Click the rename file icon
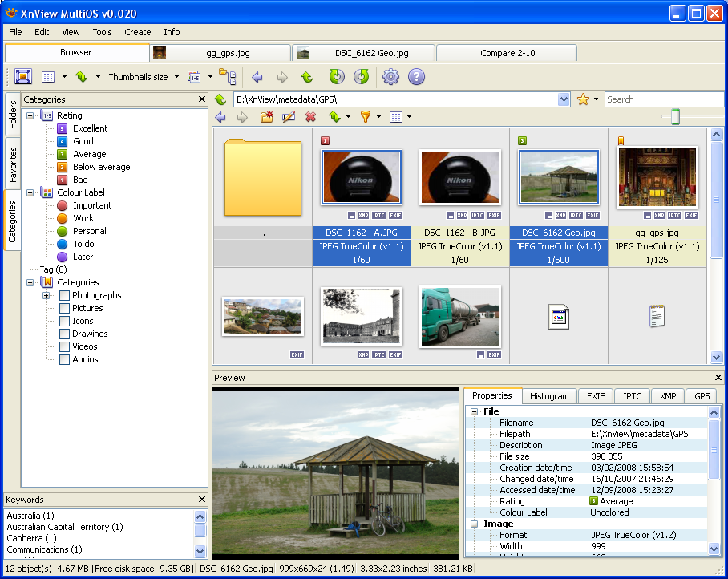 click(289, 117)
